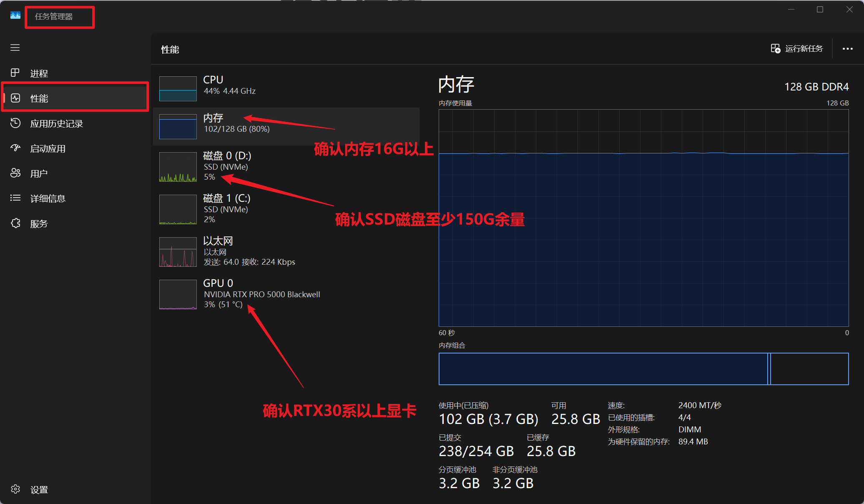Click the 以太网 mini throughput graph
This screenshot has width=864, height=504.
pos(178,252)
